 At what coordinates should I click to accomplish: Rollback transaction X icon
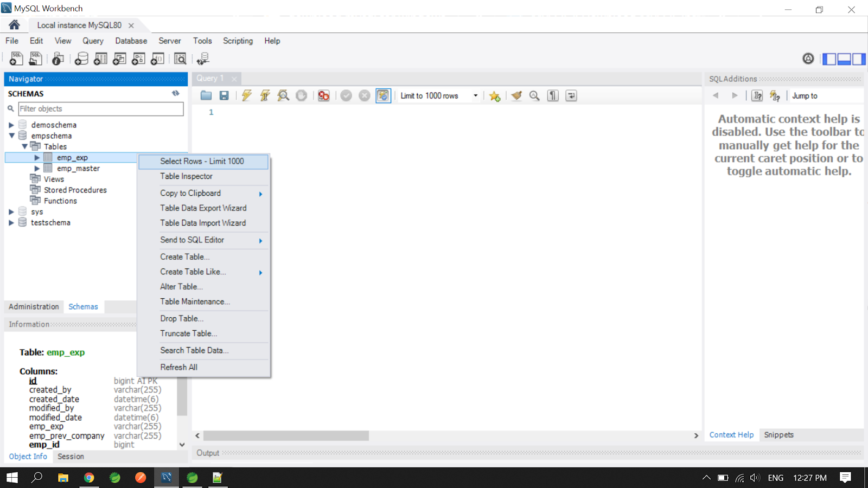click(x=365, y=95)
